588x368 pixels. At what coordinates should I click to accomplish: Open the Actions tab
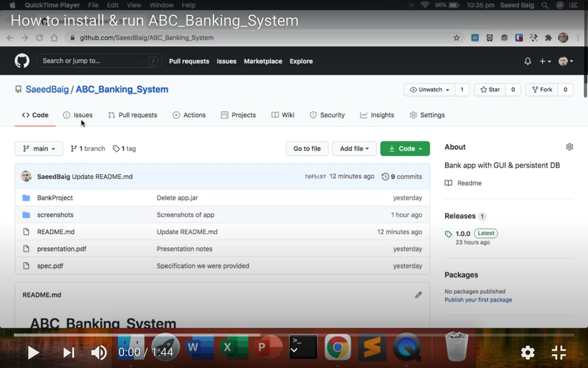tap(189, 115)
